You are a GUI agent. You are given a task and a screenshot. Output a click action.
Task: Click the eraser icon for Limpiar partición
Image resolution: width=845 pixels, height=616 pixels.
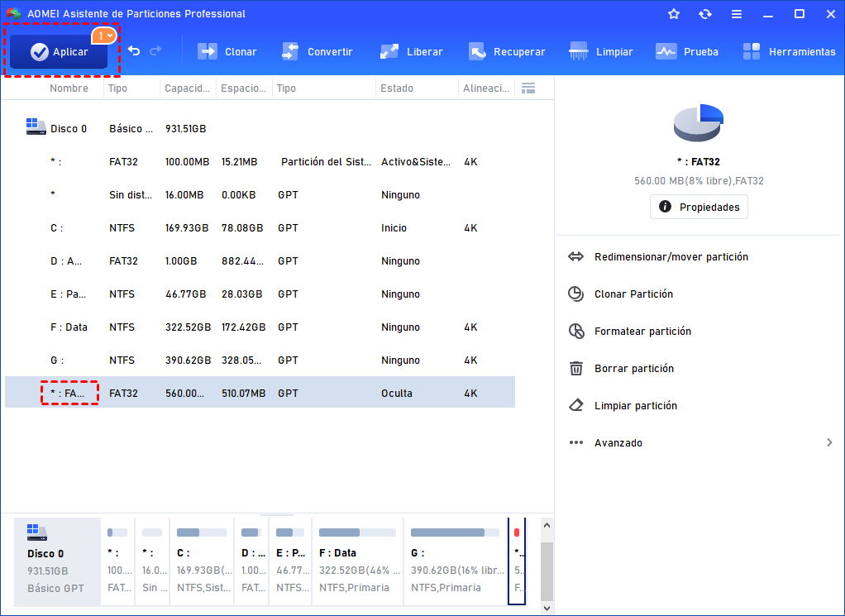[x=576, y=405]
